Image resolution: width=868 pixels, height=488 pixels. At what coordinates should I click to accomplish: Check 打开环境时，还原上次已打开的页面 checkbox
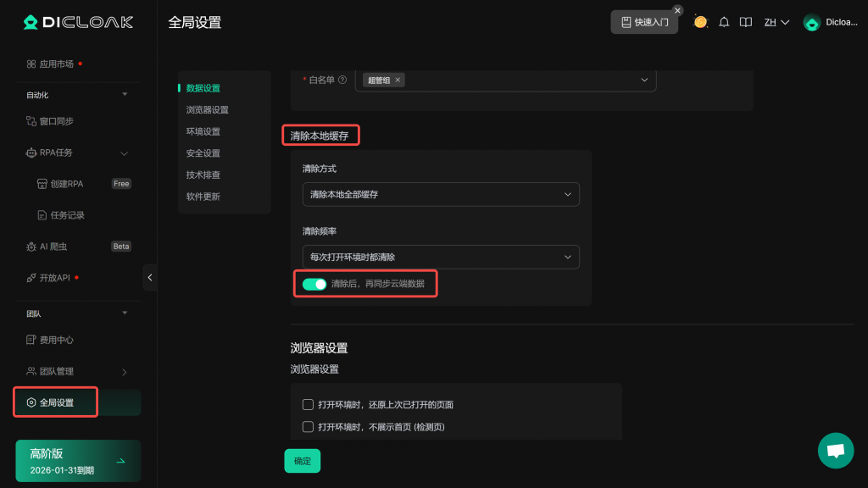309,405
